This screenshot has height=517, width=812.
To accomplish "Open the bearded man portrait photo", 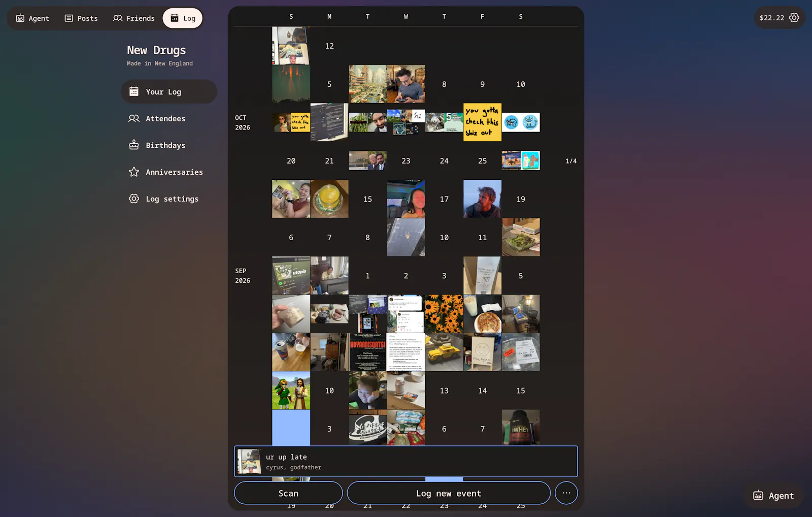I will [x=482, y=199].
